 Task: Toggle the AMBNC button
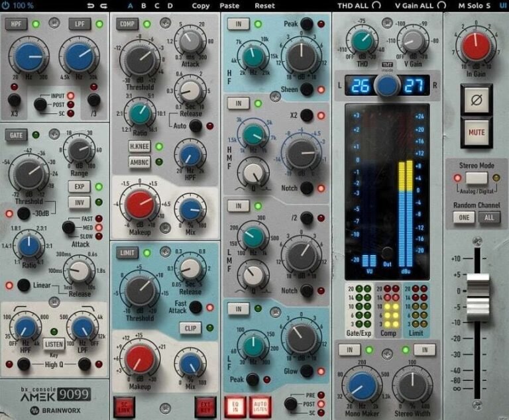pyautogui.click(x=140, y=162)
